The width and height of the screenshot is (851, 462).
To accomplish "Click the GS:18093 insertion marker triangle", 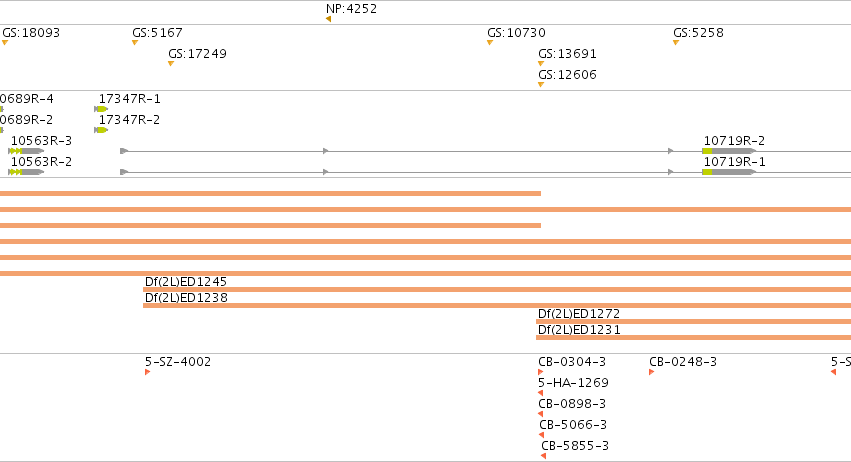I will (5, 43).
